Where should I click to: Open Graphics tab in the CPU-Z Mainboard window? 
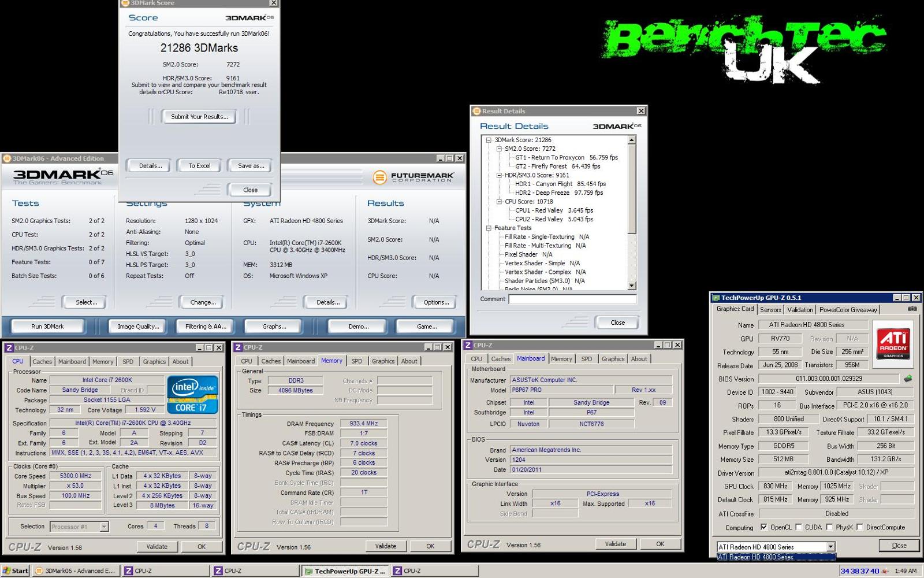tap(613, 359)
